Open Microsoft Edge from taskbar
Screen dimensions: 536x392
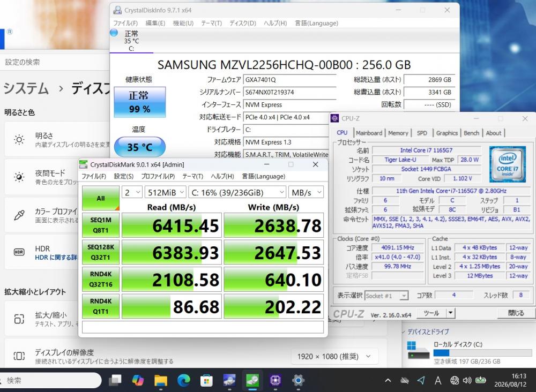click(183, 380)
